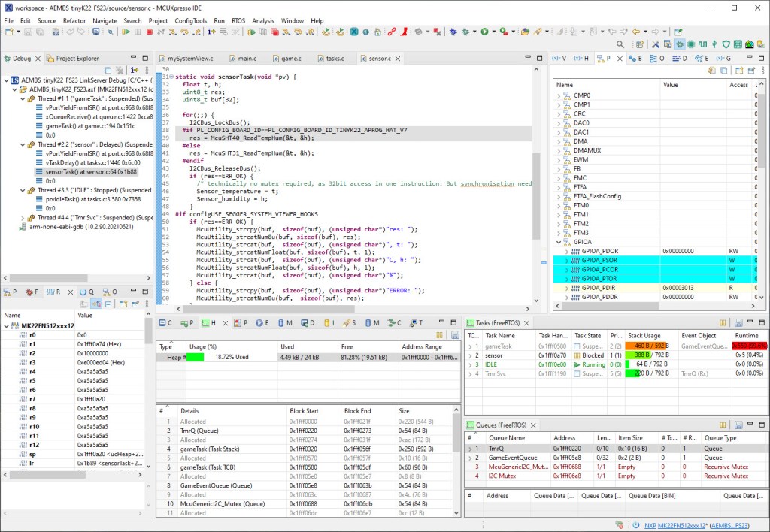This screenshot has height=532, width=770.
Task: Collapse the GPIOA peripheral tree node
Action: coord(559,242)
